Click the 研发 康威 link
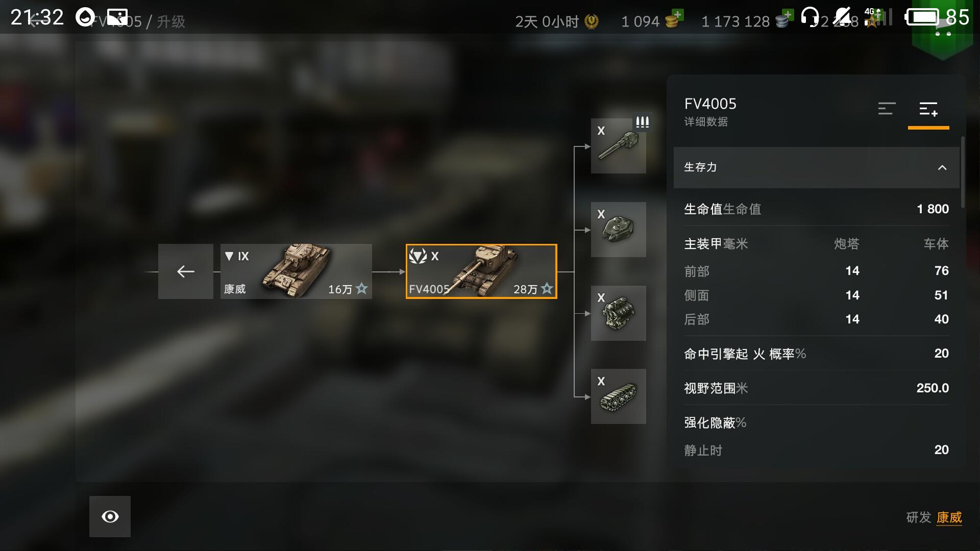980x551 pixels. point(934,517)
